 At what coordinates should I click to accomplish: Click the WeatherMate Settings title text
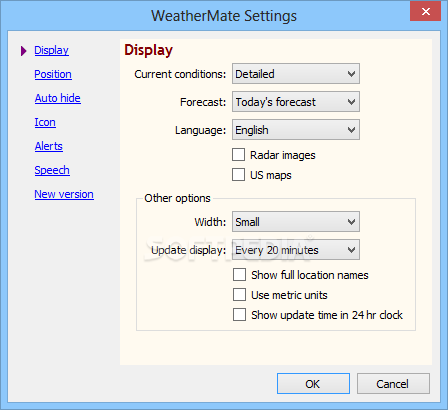click(224, 16)
